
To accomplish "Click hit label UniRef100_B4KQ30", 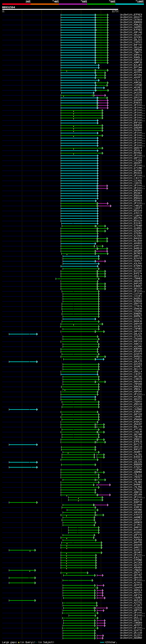I will [x=131, y=238].
